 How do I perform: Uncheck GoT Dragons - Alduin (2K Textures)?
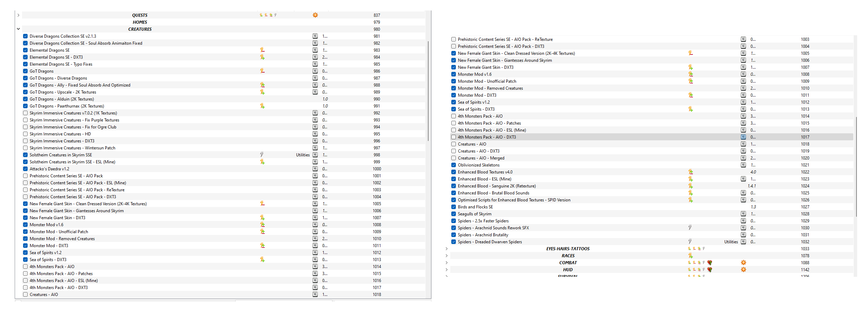(x=25, y=99)
